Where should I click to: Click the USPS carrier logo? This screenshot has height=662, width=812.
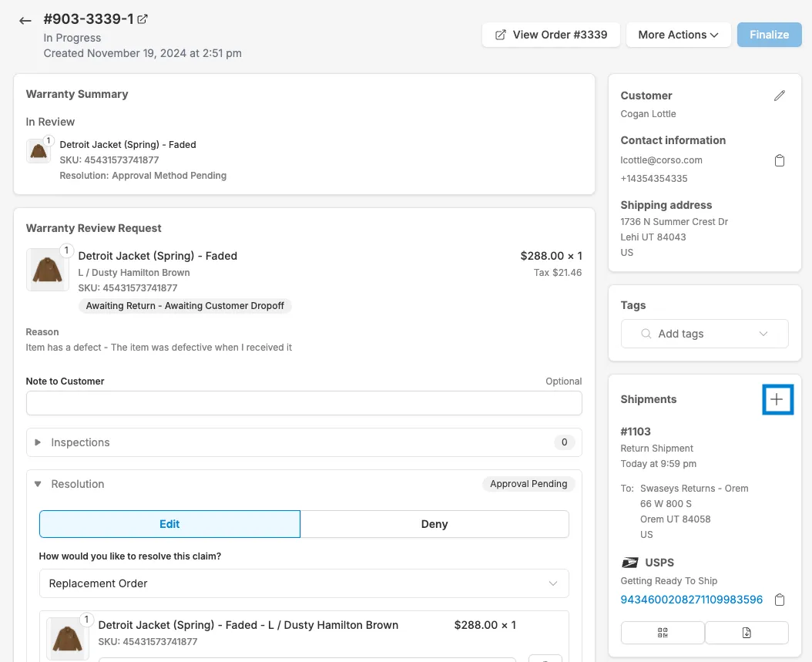coord(629,562)
